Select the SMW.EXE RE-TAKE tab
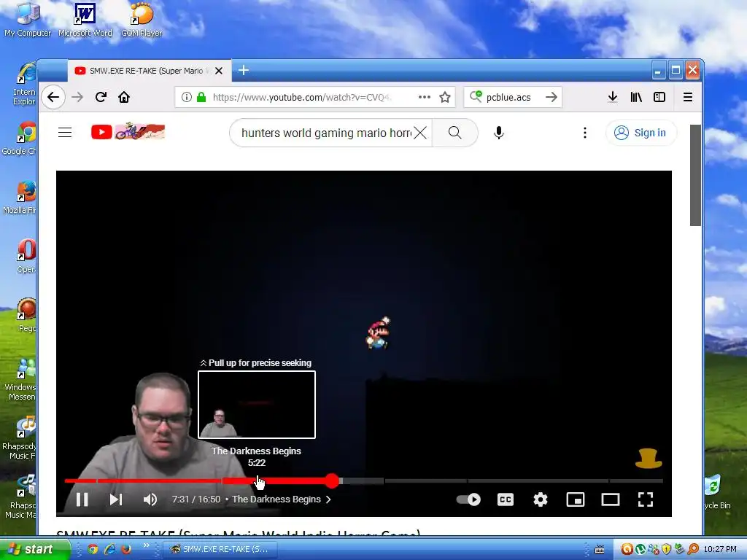The height and width of the screenshot is (560, 747). coord(149,71)
